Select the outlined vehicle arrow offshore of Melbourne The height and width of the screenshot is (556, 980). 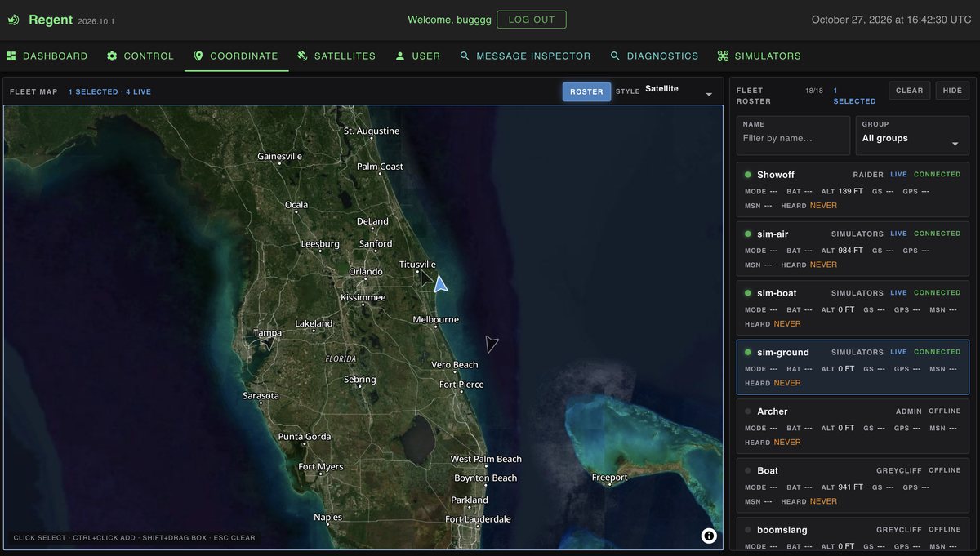[x=491, y=344]
